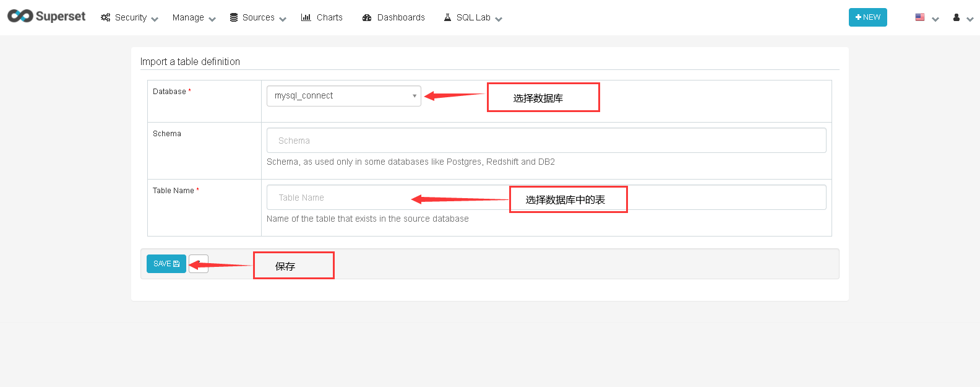
Task: Expand Security dropdown chevron
Action: pyautogui.click(x=155, y=19)
